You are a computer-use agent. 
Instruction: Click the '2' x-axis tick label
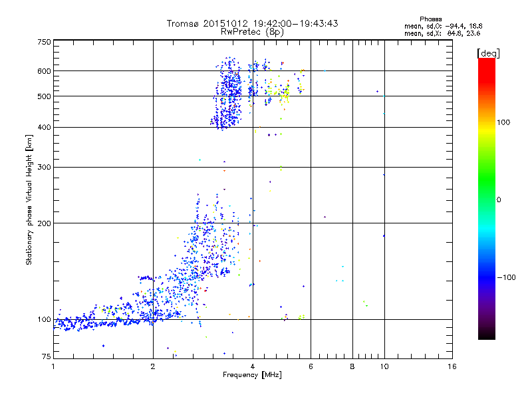(153, 366)
